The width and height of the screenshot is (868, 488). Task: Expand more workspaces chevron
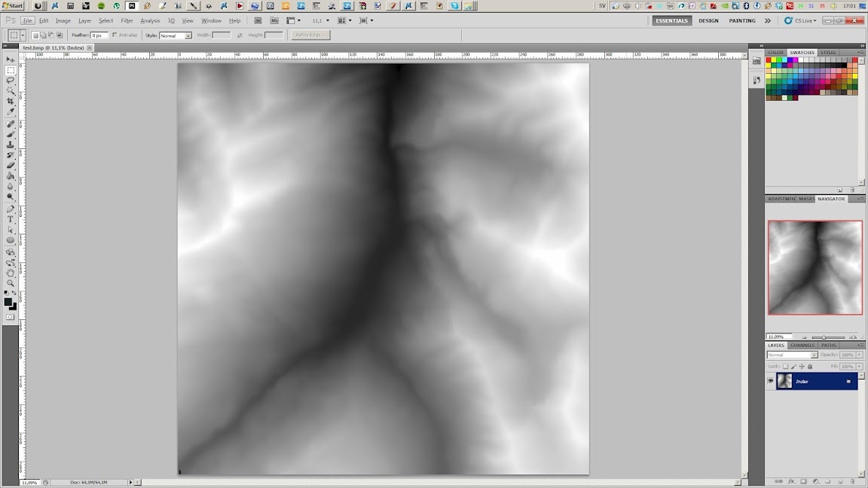click(767, 20)
